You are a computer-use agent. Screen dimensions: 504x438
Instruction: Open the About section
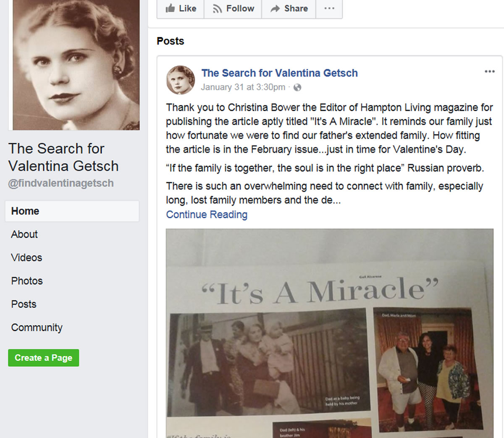click(24, 234)
